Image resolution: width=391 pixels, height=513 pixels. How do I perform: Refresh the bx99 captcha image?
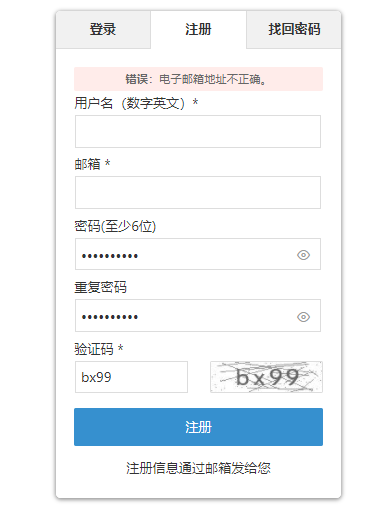click(x=266, y=377)
